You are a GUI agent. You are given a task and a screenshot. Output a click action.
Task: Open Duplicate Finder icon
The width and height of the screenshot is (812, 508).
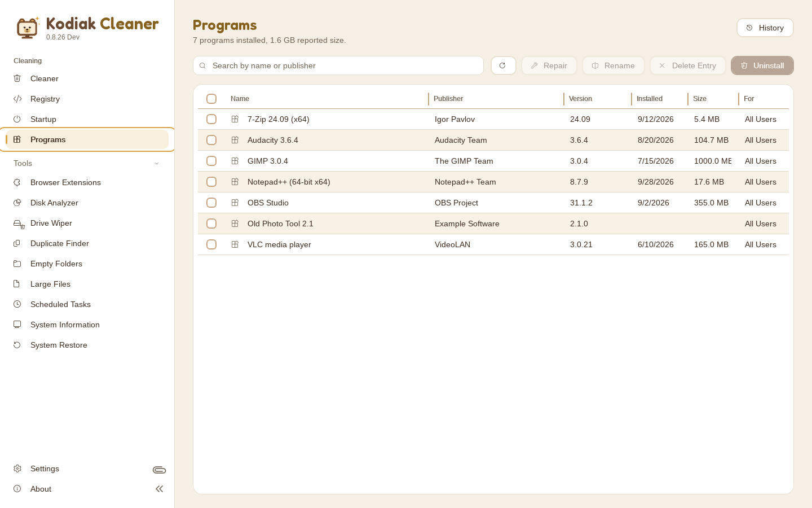pos(17,243)
